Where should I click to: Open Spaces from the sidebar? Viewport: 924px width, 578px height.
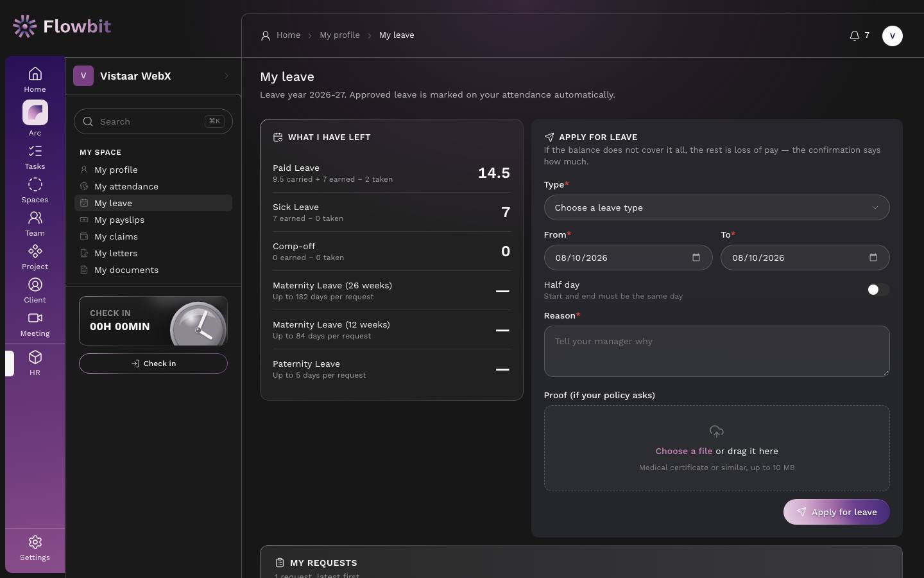pos(35,191)
